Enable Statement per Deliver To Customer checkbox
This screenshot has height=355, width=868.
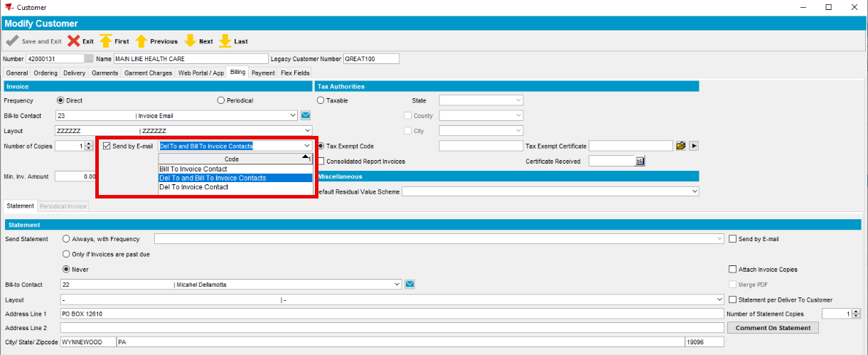pos(732,300)
